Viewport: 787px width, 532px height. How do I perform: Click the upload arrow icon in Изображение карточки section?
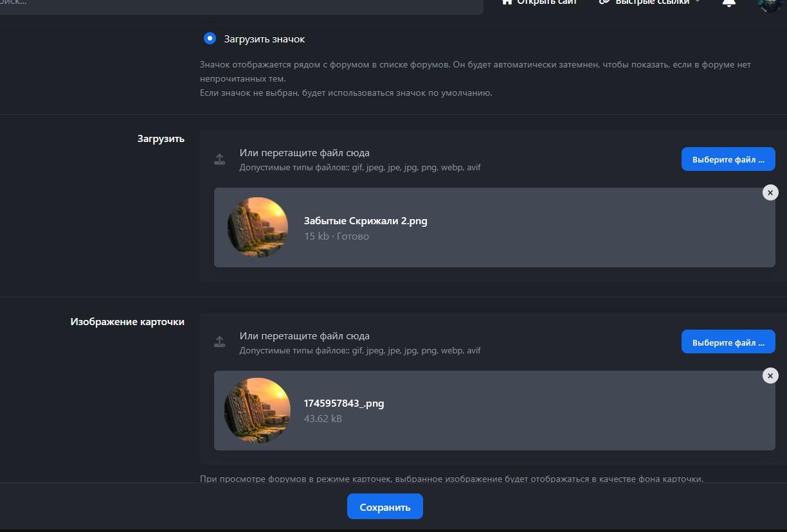(220, 342)
